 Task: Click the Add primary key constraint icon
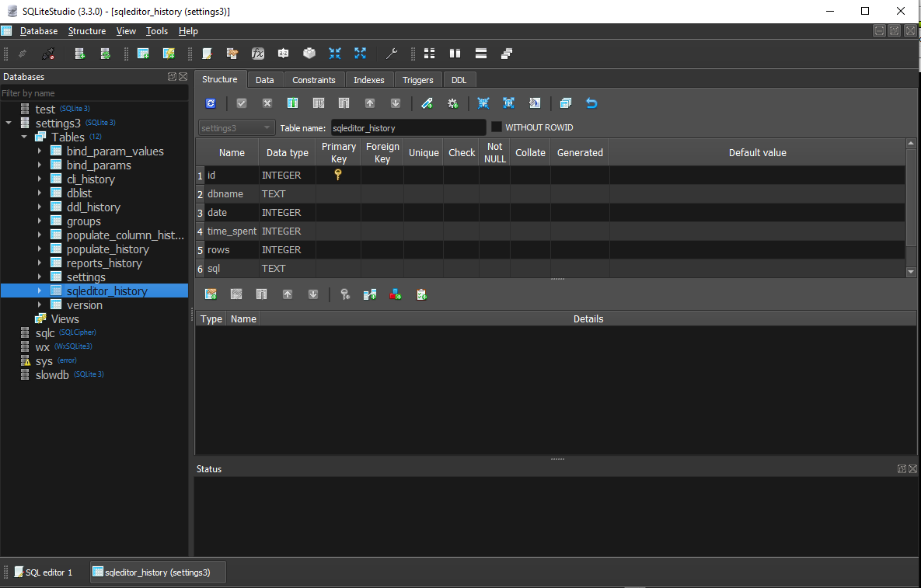[x=345, y=294]
